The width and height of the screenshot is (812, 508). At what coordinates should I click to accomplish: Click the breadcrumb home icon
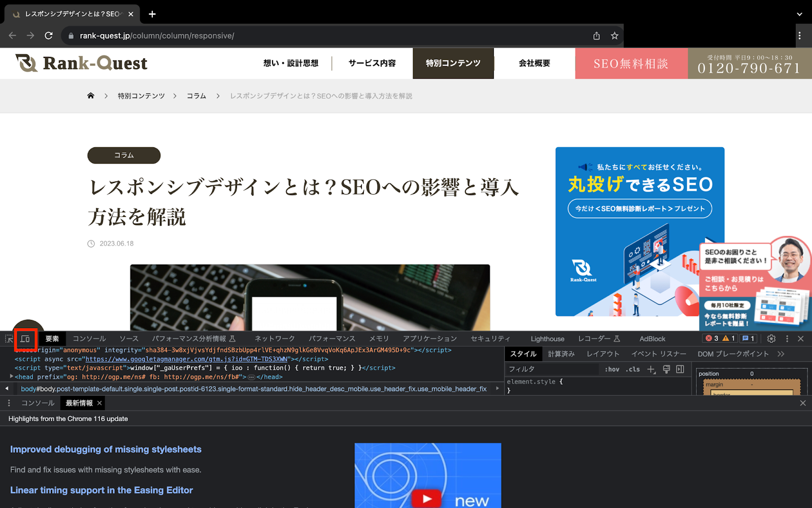tap(91, 96)
